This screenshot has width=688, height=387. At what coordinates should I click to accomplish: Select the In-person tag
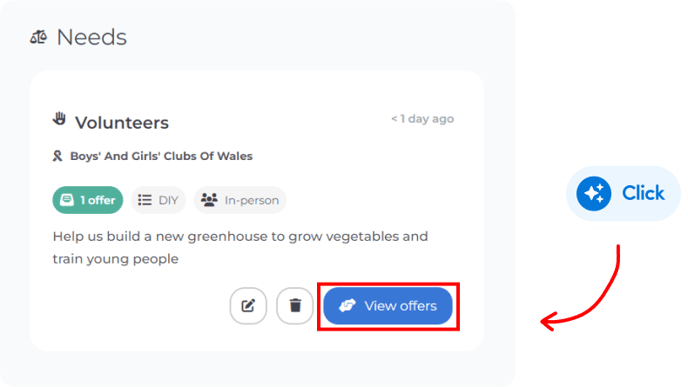240,200
